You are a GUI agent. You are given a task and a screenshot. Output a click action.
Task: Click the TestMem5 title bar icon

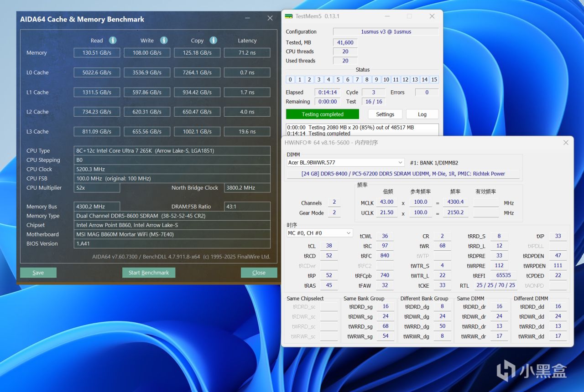click(289, 16)
